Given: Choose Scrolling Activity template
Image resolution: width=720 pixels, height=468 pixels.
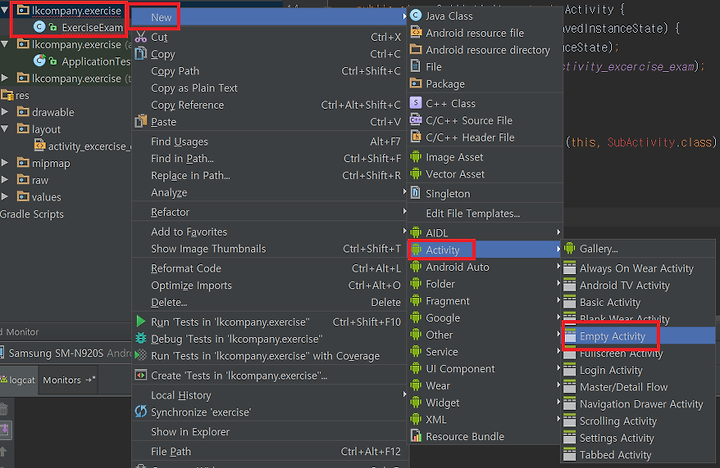Looking at the screenshot, I should click(x=638, y=421).
